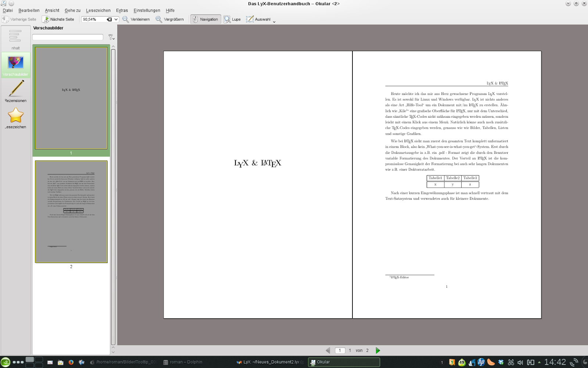
Task: Open the Bearbeiten menu
Action: pos(29,10)
